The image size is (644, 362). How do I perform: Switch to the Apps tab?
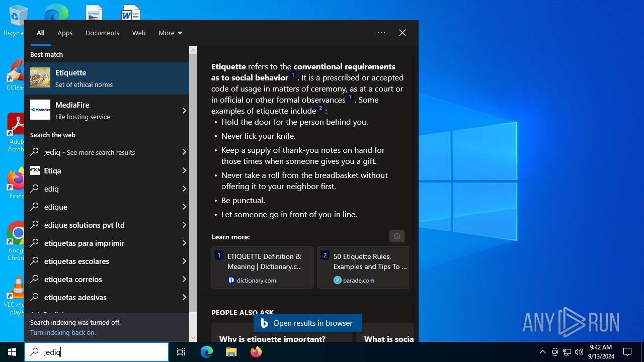tap(65, 33)
